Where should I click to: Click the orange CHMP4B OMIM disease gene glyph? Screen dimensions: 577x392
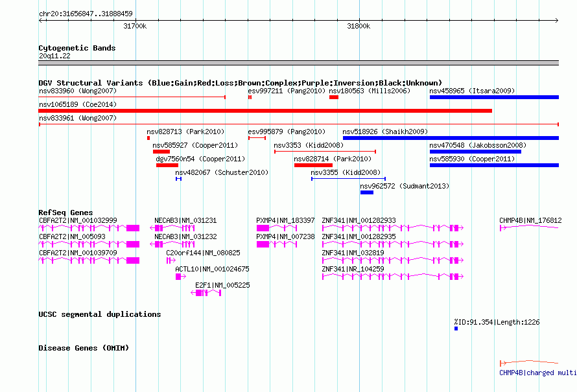(529, 363)
